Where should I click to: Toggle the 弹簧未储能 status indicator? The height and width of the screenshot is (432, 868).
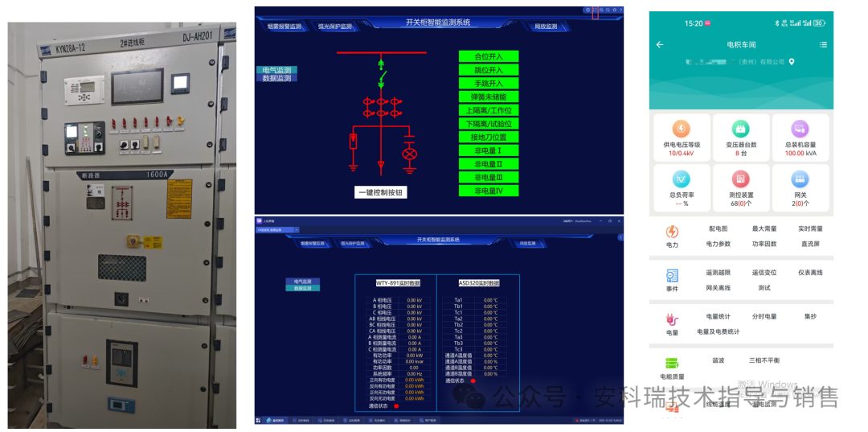tap(489, 97)
